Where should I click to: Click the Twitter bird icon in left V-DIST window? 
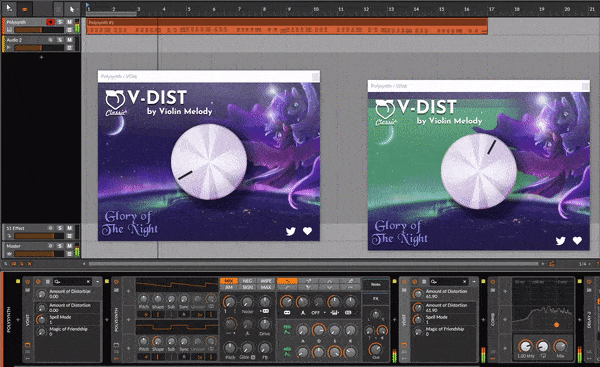coord(291,231)
